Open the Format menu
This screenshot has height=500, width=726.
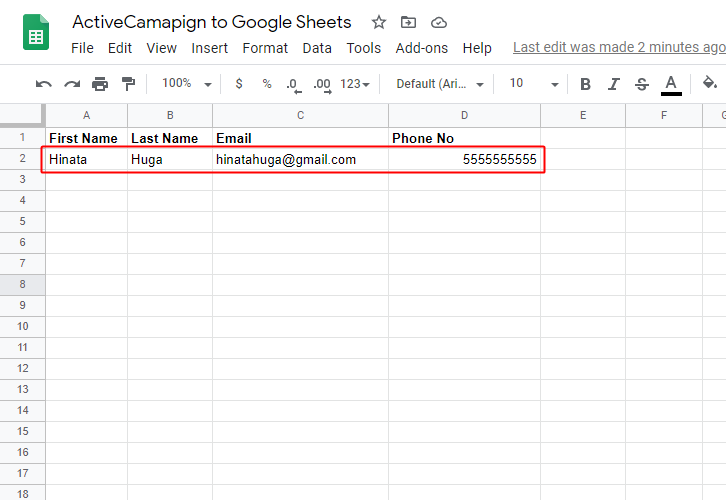265,48
